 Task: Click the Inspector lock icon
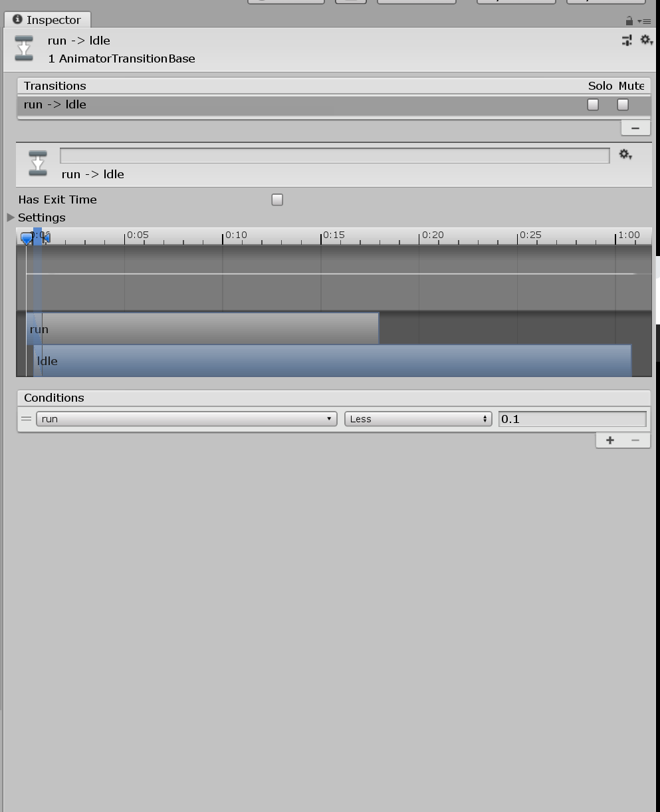pos(629,21)
